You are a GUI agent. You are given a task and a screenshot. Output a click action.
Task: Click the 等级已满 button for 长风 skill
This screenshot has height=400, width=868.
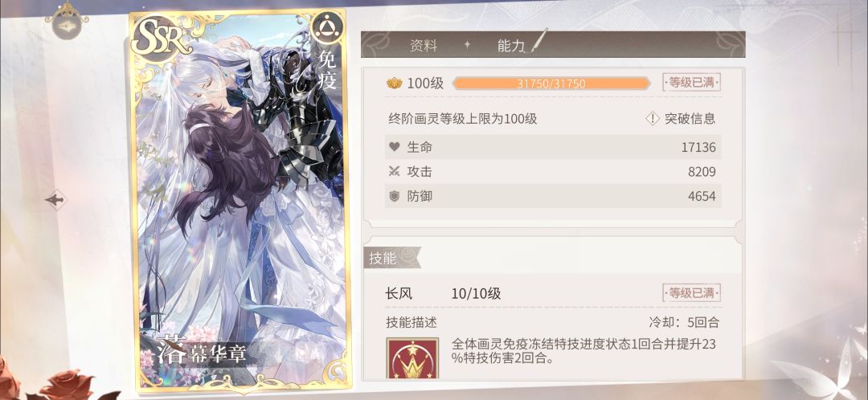692,293
